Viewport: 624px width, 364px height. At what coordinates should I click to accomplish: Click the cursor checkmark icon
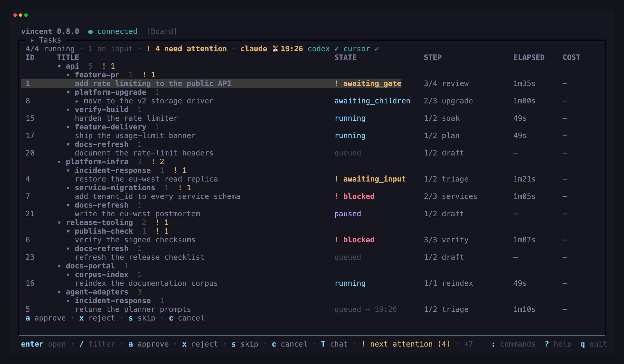tap(377, 49)
